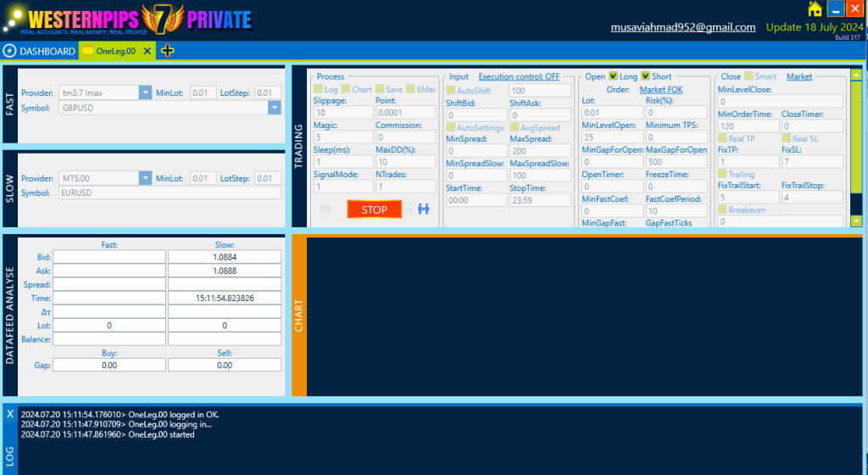The height and width of the screenshot is (475, 868).
Task: Enable the EMail checkbox
Action: click(410, 89)
